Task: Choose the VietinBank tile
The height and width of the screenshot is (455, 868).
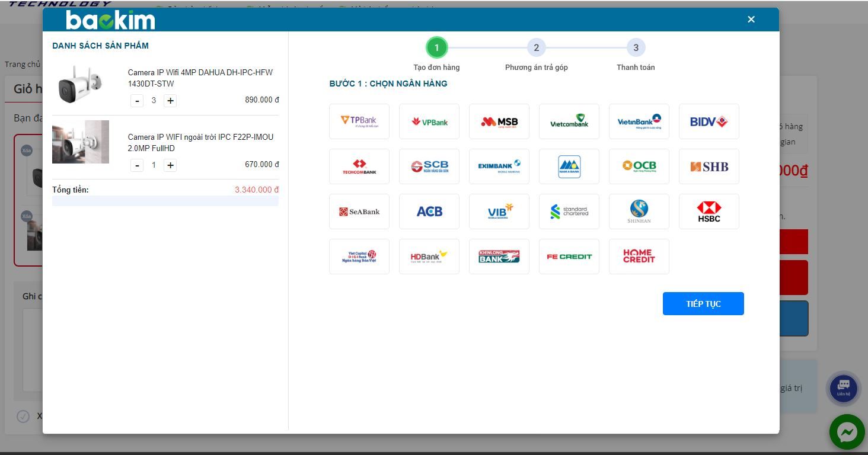Action: click(x=639, y=121)
